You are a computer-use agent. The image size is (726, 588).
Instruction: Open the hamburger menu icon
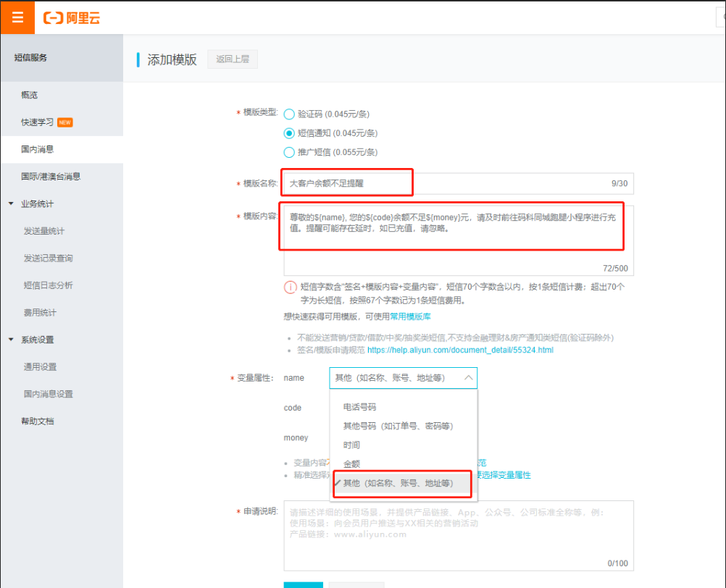pos(17,17)
